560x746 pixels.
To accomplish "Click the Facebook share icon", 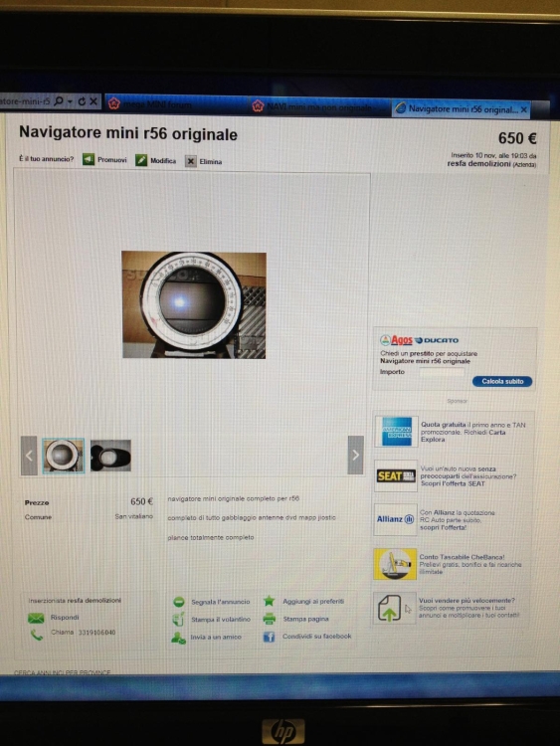I will point(269,637).
